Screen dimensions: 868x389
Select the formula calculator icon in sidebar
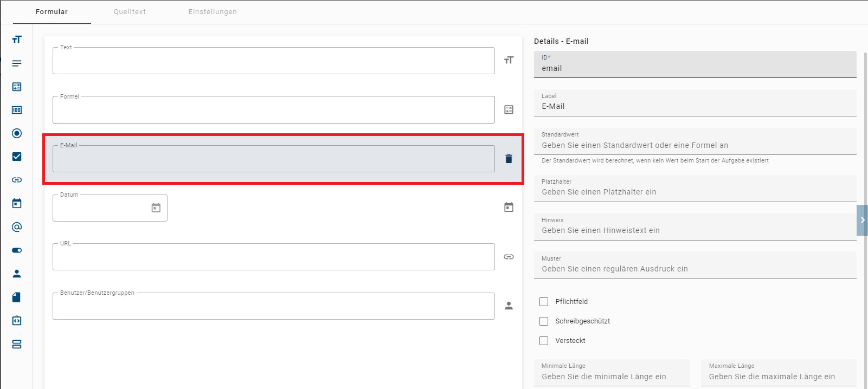coord(17,87)
